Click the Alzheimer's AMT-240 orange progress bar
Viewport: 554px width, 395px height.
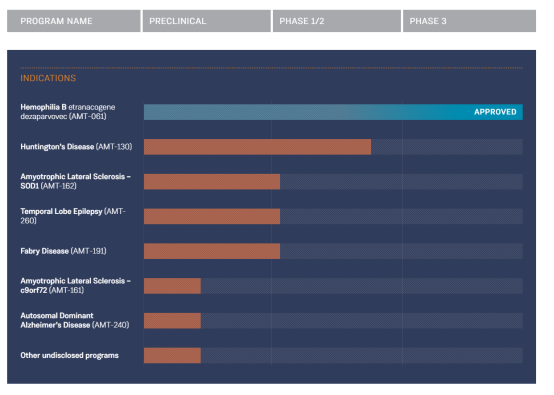(x=172, y=320)
